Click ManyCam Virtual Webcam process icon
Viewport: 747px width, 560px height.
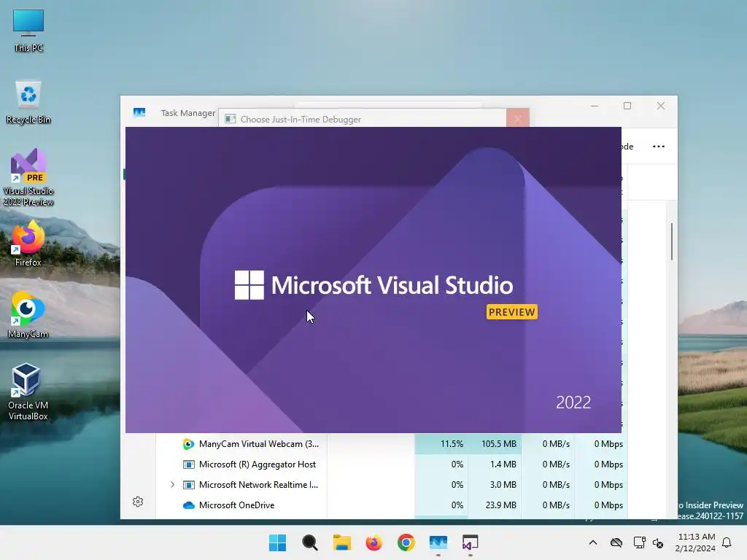tap(189, 444)
